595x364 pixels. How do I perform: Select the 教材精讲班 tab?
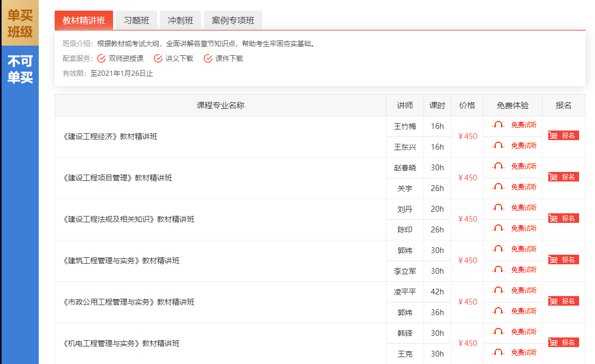click(x=84, y=21)
